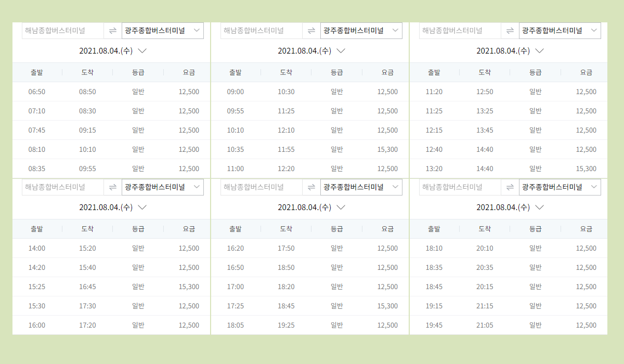This screenshot has width=624, height=364.
Task: Select the 06:50 departure time
Action: [37, 92]
